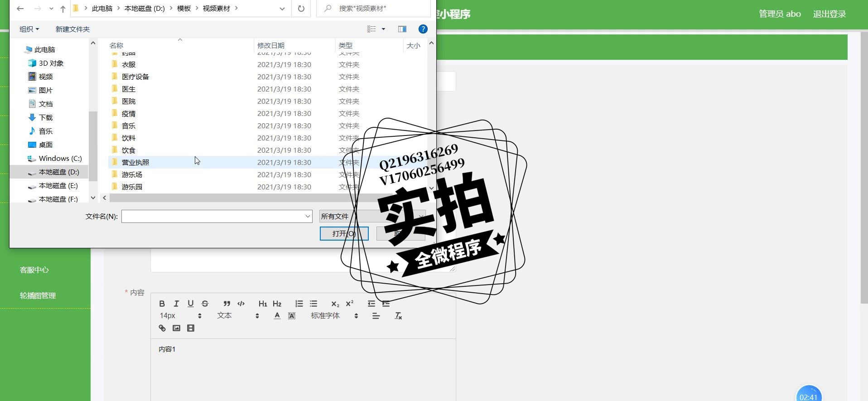Select 桌面 in navigation tree
This screenshot has width=868, height=401.
tap(45, 145)
